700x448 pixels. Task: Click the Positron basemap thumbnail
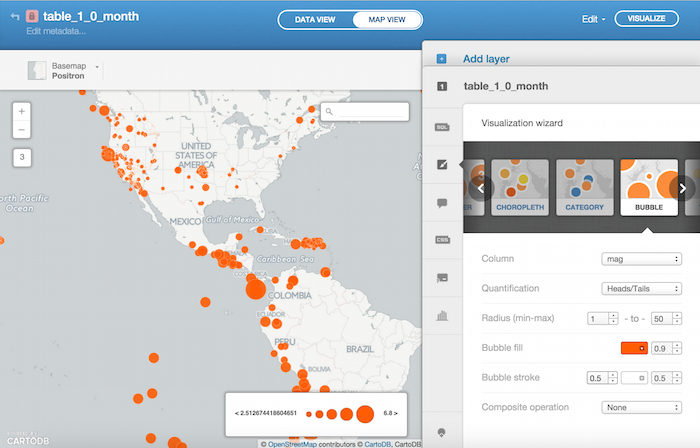37,71
